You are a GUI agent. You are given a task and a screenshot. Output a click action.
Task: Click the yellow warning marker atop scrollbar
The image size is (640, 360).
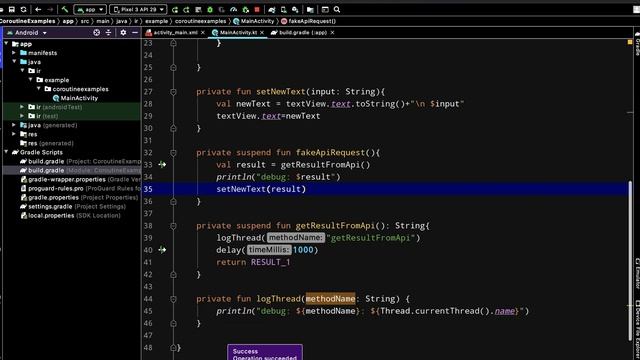pos(630,42)
